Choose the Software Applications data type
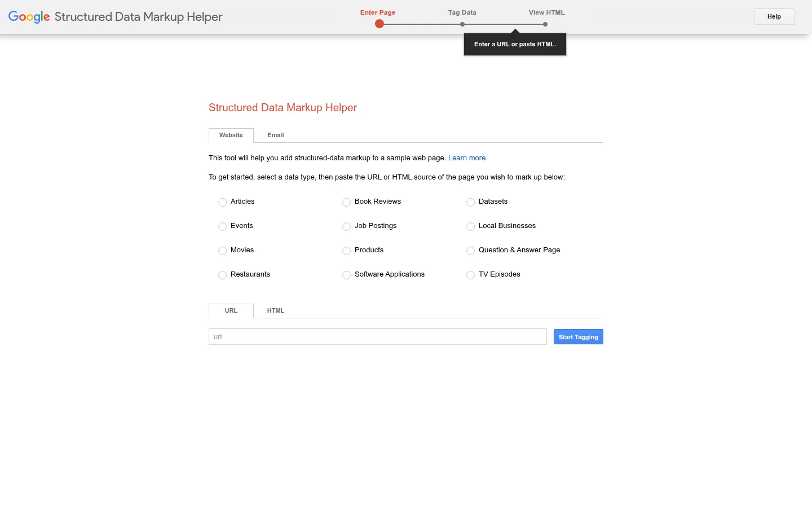Image resolution: width=812 pixels, height=508 pixels. (x=346, y=275)
